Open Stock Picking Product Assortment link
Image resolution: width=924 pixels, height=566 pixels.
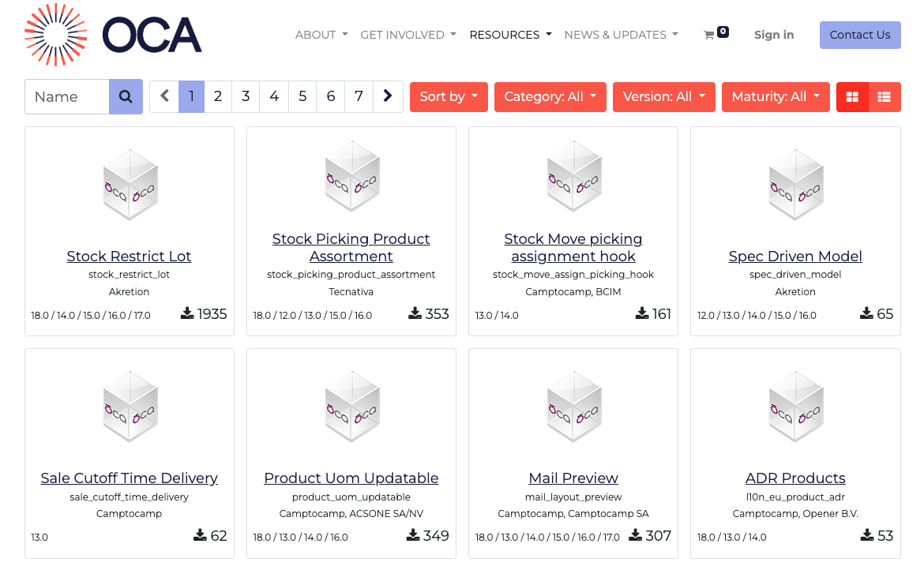point(351,247)
